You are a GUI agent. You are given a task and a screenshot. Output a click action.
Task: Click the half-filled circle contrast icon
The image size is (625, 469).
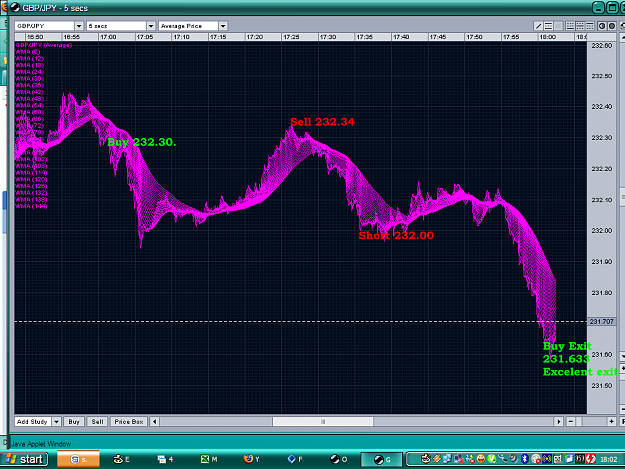pyautogui.click(x=602, y=26)
